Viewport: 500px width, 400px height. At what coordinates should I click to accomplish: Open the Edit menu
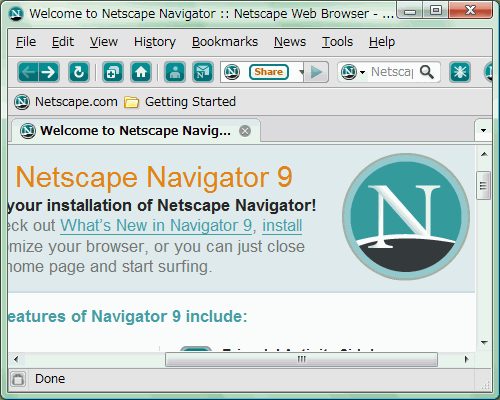63,42
